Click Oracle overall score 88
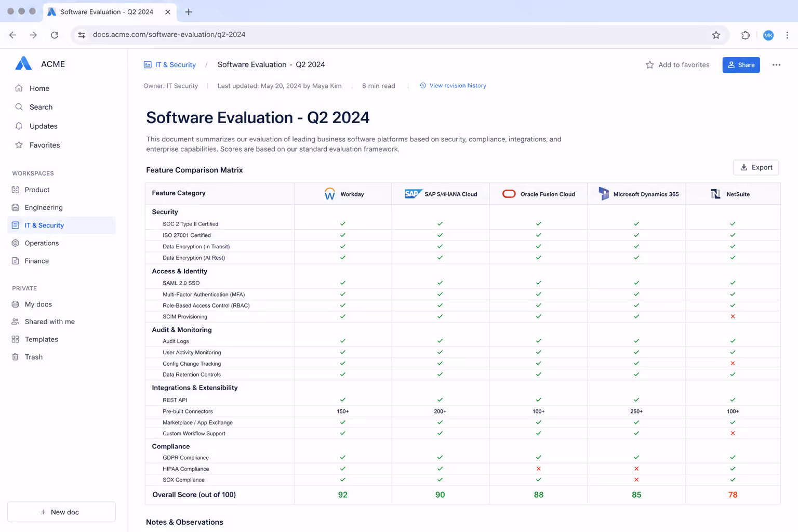Screen dimensions: 798x532 pos(539,495)
